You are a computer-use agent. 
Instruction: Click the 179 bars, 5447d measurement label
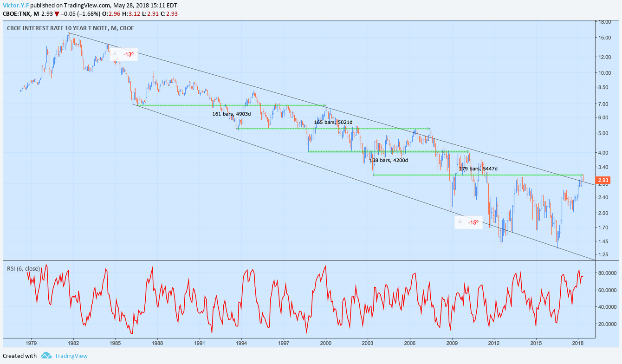coord(478,169)
